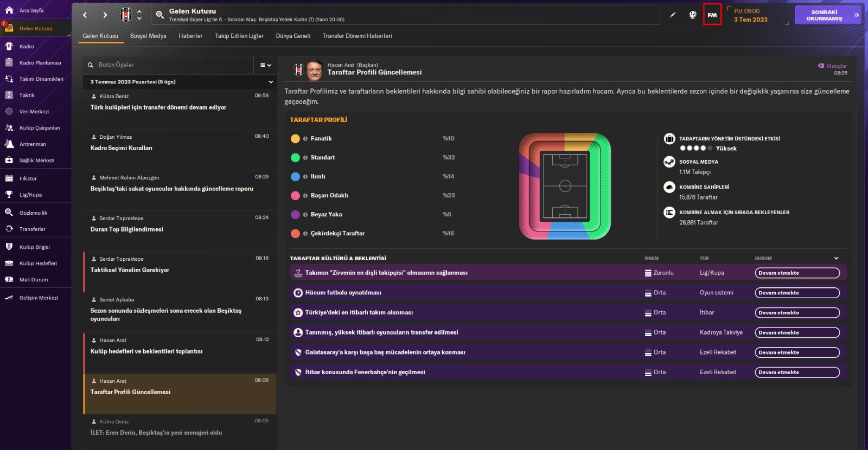868x450 pixels.
Task: Open Türk kulüpleri için transfer dönemi message
Action: click(x=180, y=108)
